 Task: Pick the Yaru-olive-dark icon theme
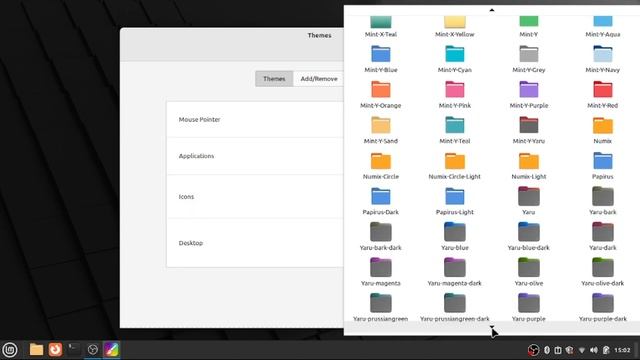pyautogui.click(x=602, y=272)
